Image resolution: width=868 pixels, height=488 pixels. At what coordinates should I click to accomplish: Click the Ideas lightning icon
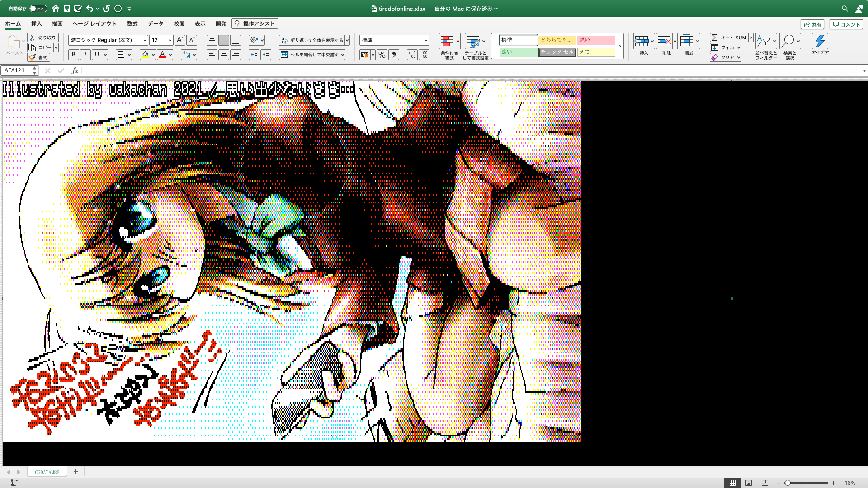pos(820,42)
